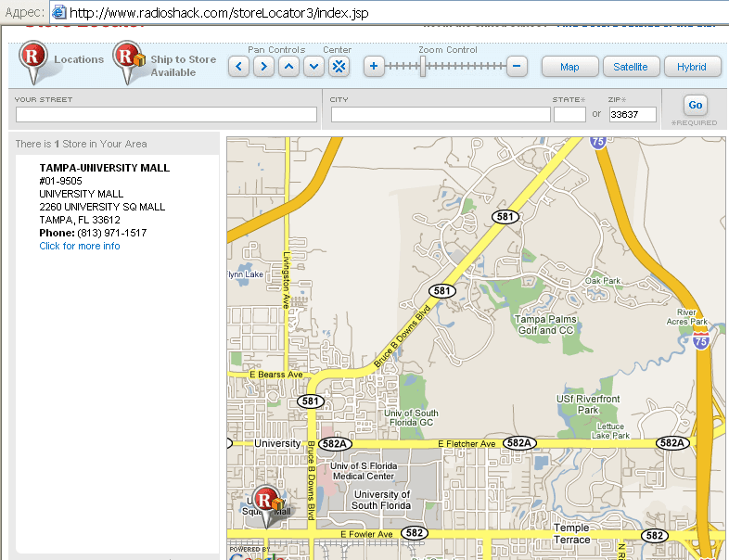Click the Oak Park map label
This screenshot has height=560, width=729.
tap(603, 281)
